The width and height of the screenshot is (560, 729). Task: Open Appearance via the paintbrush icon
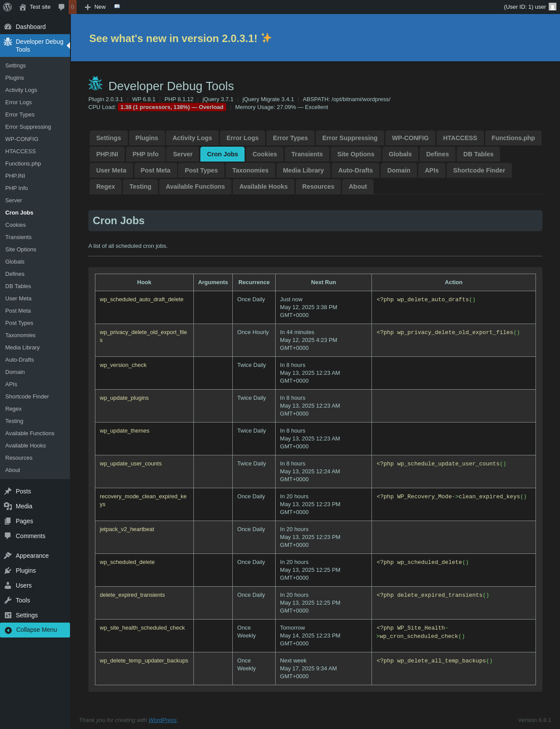pyautogui.click(x=8, y=556)
